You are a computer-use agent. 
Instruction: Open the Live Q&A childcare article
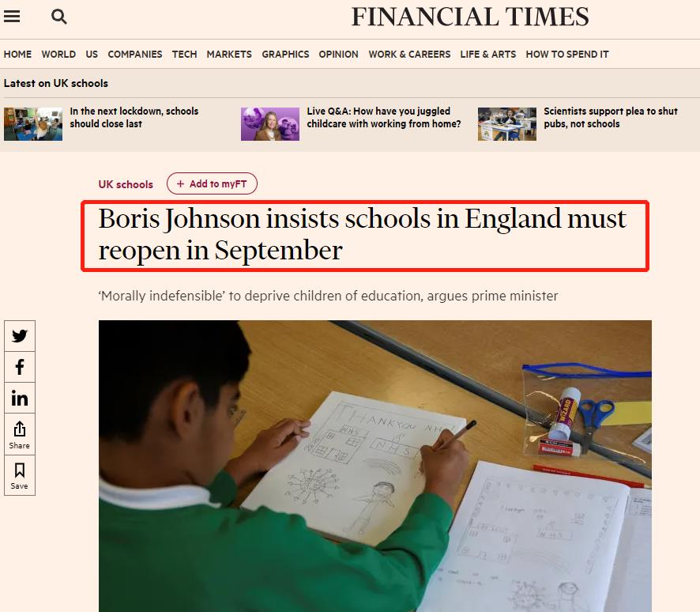383,118
